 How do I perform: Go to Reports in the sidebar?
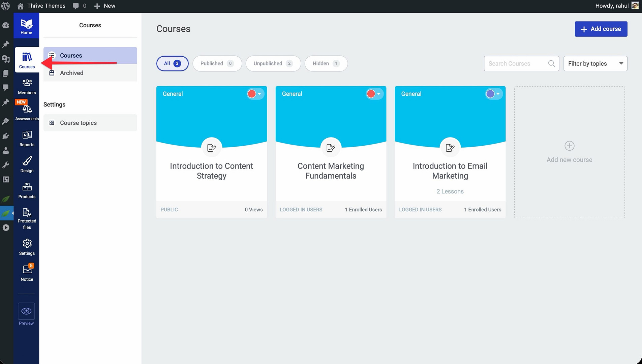(27, 139)
